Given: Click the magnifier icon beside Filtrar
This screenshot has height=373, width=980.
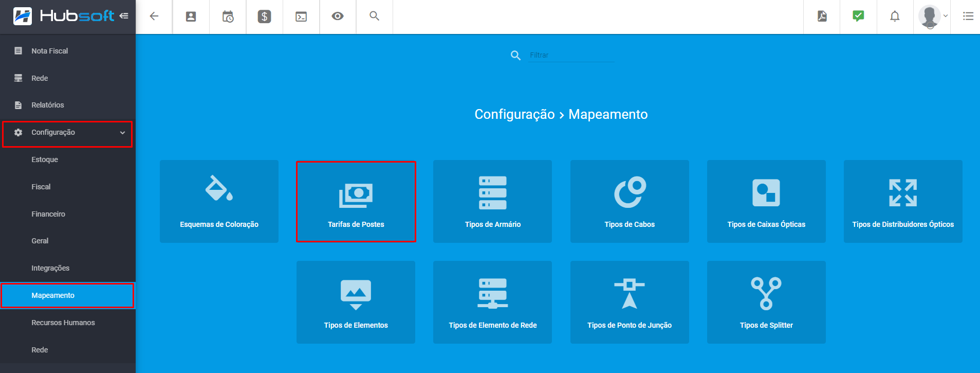Looking at the screenshot, I should click(x=515, y=56).
